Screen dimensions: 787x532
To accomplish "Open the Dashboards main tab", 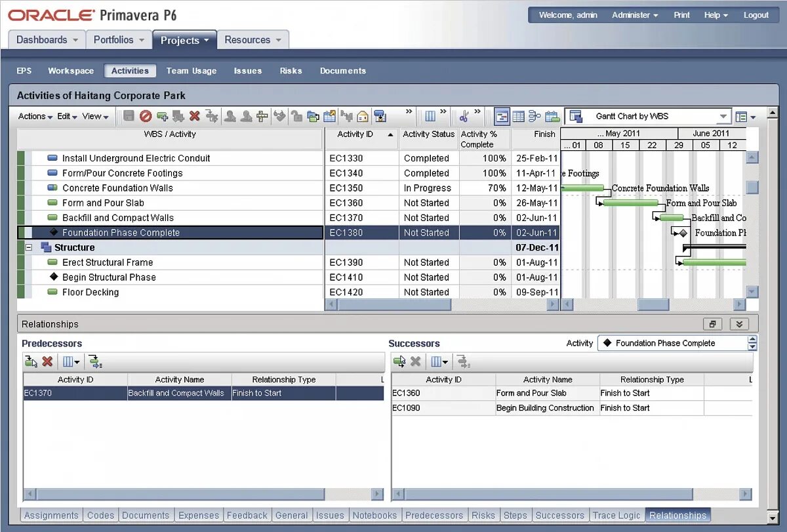I will [x=47, y=40].
